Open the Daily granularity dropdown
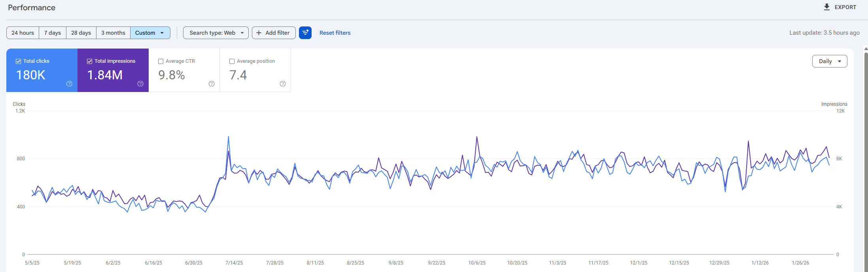 click(x=830, y=61)
